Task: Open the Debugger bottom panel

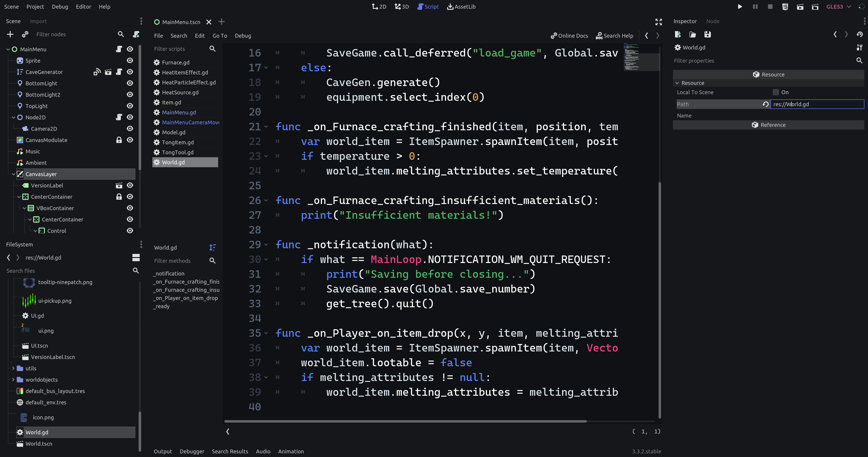Action: (192, 451)
